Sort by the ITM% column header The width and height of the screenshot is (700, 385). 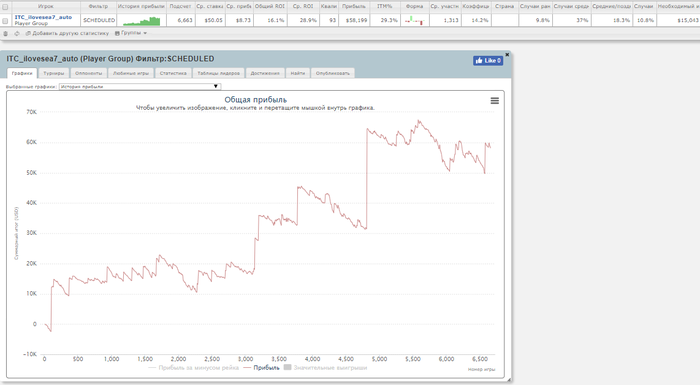point(384,7)
